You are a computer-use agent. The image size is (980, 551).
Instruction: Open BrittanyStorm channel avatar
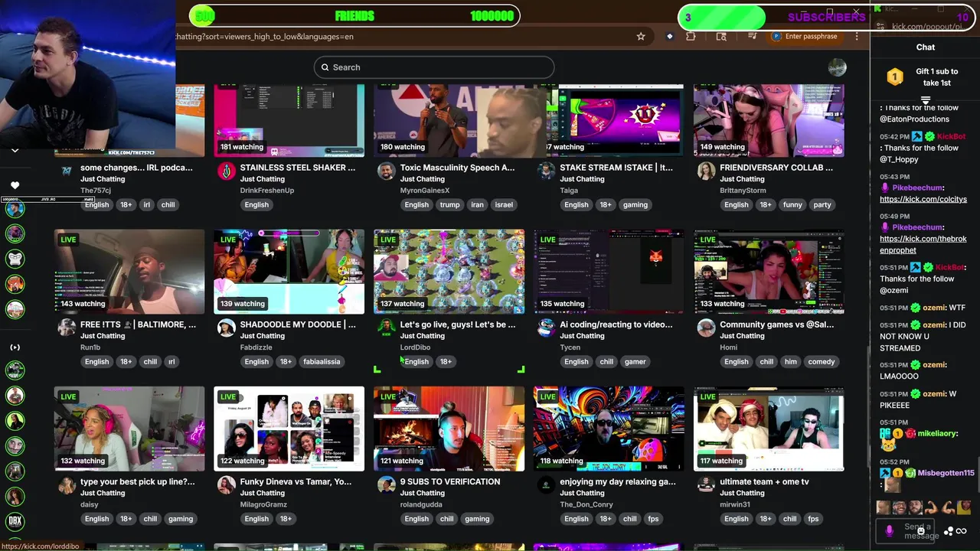point(706,171)
